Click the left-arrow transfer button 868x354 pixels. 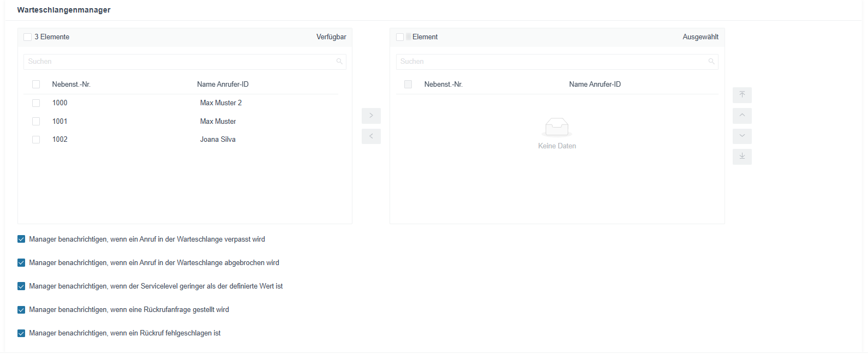[x=371, y=136]
